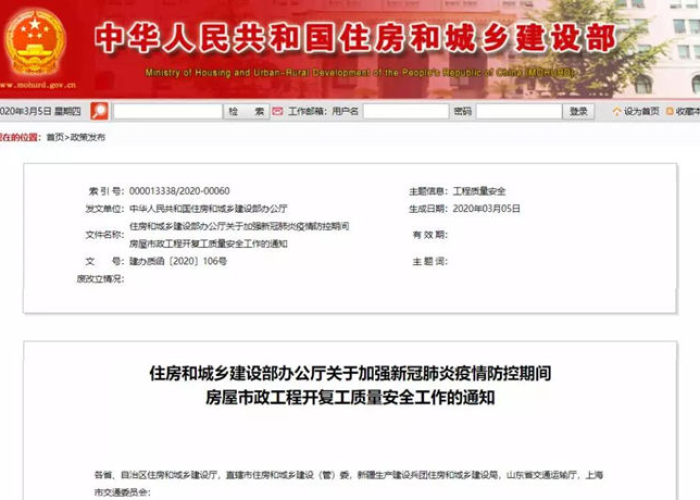700x500 pixels.
Task: Click heading line 房屋市政工程开复工质量安全工作的通知
Action: [350, 397]
